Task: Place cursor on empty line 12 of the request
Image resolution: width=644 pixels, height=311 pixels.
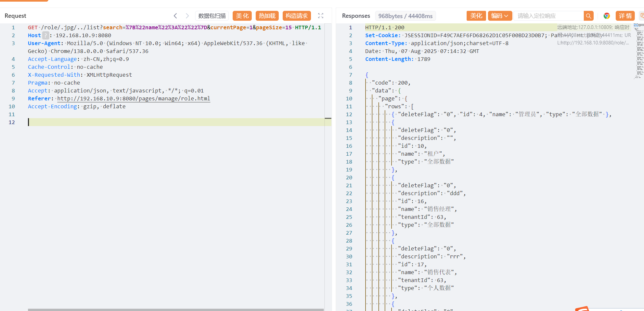Action: pos(165,122)
